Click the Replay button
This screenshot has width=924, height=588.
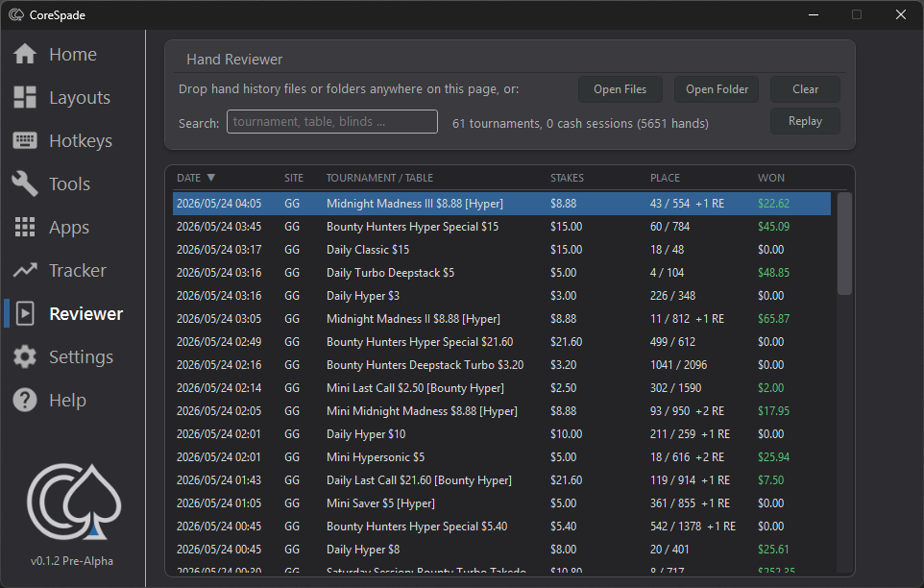coord(805,121)
